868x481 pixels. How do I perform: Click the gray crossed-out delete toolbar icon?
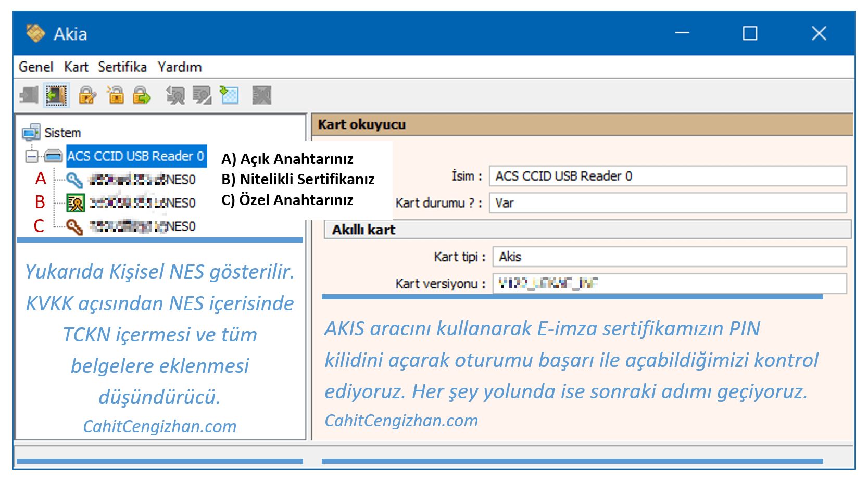pos(261,95)
